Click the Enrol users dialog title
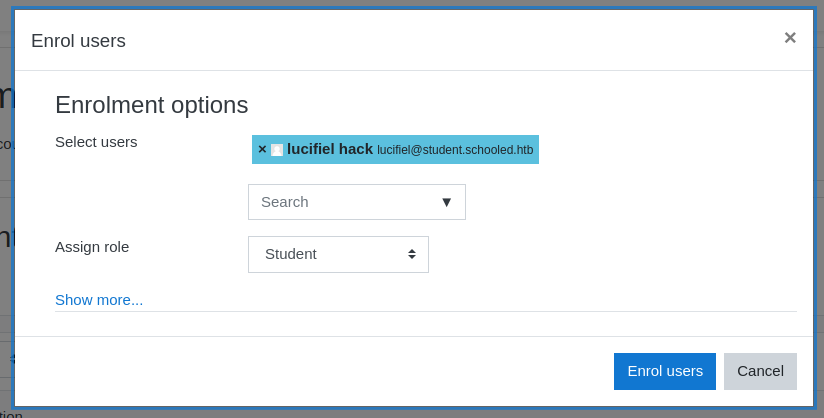Screen dimensions: 824x418 78,40
